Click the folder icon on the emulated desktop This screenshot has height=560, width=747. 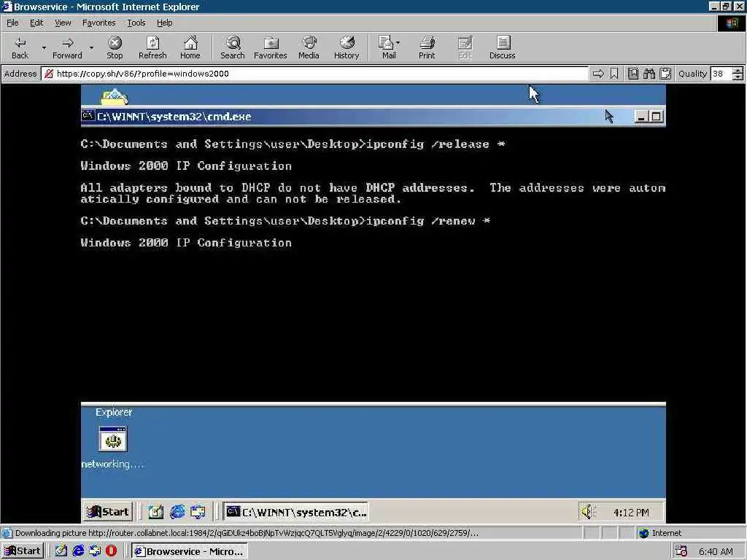point(114,97)
